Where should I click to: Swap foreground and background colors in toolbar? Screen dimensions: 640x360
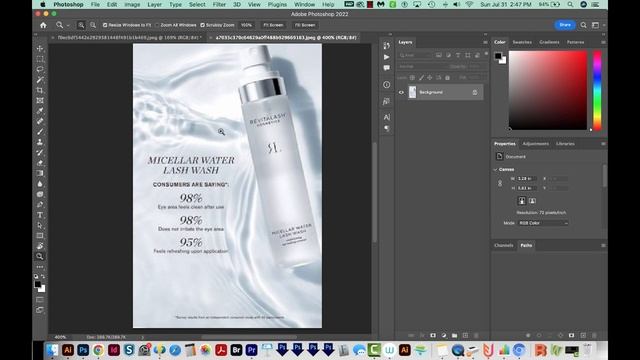coord(43,276)
